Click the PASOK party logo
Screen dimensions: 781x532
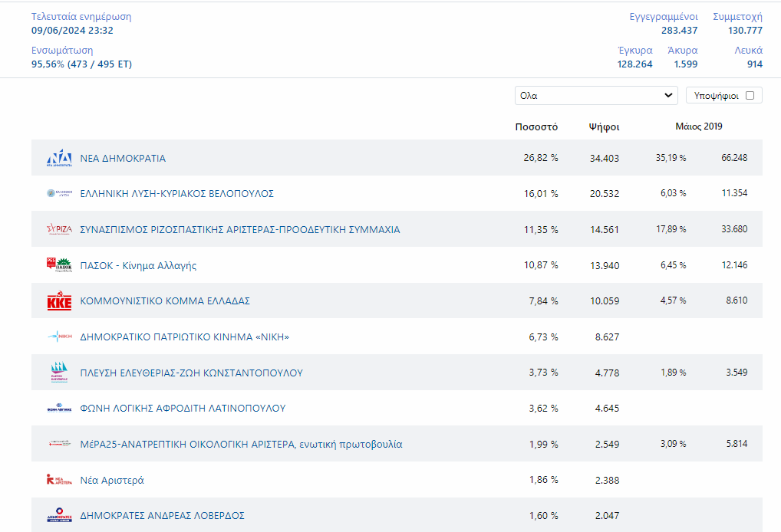click(59, 264)
